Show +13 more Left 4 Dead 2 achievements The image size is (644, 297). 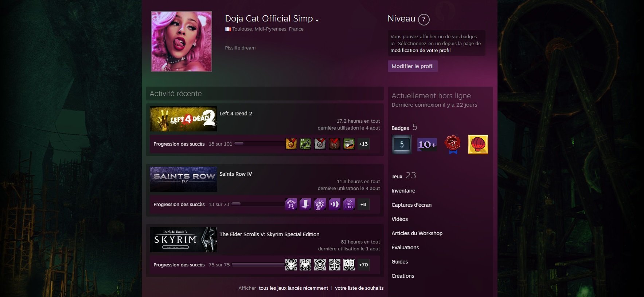(363, 144)
